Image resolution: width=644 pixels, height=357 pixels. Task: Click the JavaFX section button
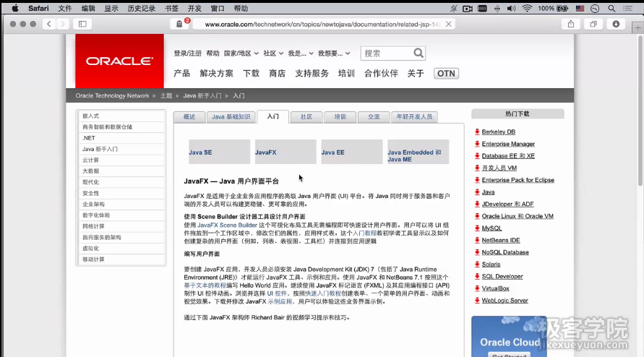coord(285,152)
